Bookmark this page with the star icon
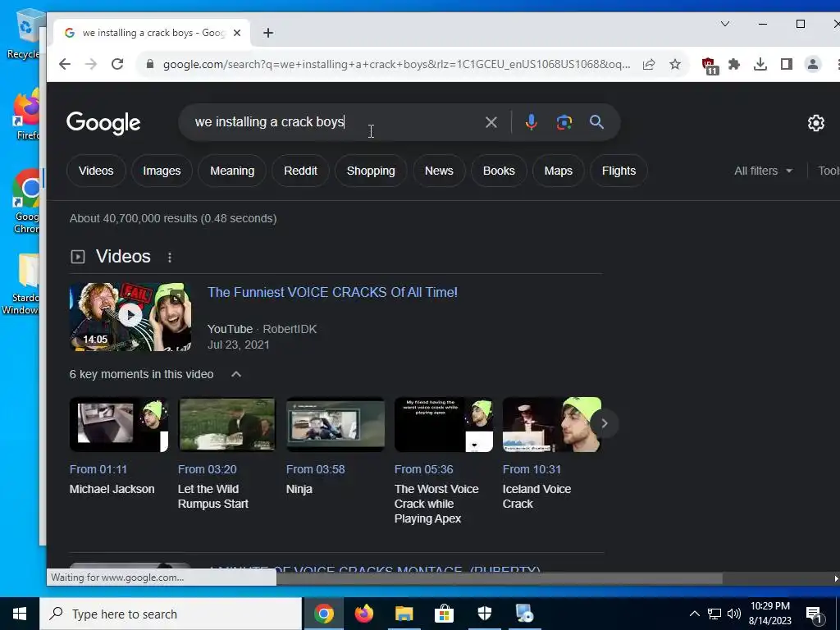 (675, 64)
